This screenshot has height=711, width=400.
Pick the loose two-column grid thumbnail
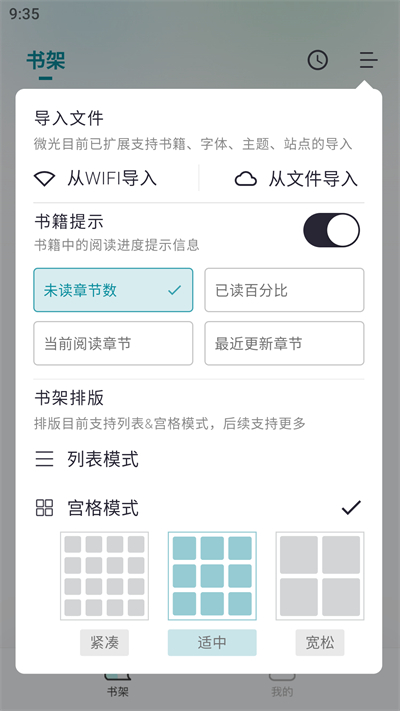[320, 576]
